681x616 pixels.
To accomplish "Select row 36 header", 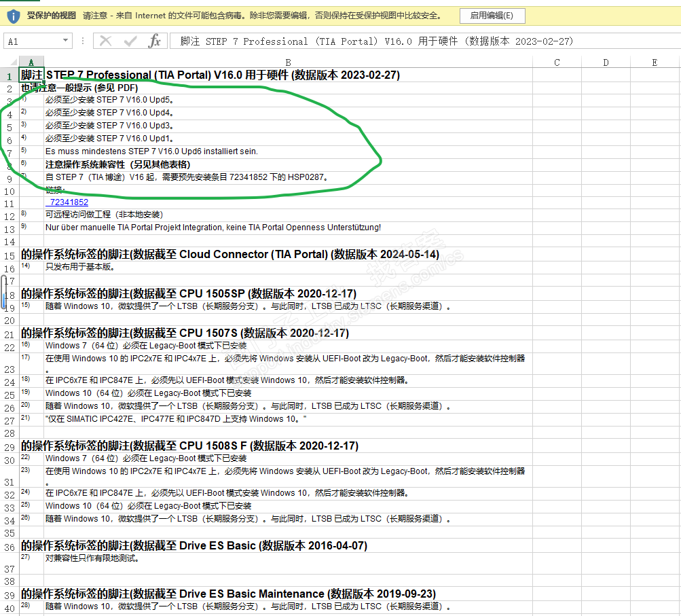I will pos(9,547).
